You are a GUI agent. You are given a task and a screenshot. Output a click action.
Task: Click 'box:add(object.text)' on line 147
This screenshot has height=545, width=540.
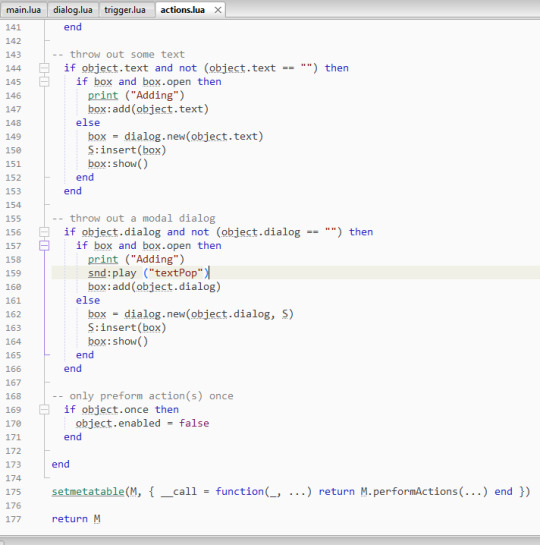click(x=148, y=109)
